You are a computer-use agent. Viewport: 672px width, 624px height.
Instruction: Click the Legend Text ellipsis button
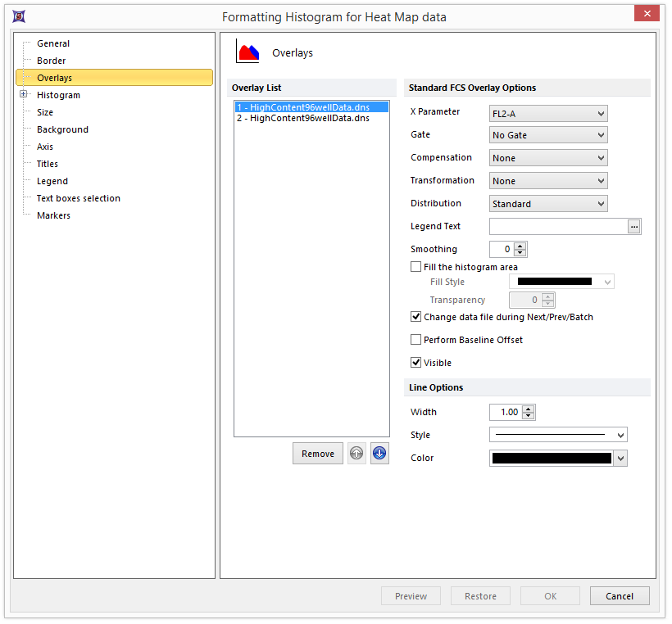click(x=633, y=227)
